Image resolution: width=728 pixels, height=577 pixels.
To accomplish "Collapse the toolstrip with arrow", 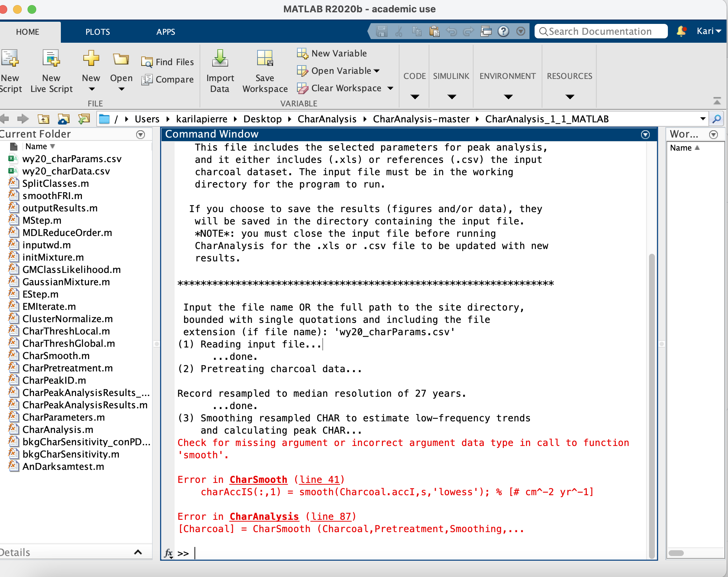I will click(717, 101).
